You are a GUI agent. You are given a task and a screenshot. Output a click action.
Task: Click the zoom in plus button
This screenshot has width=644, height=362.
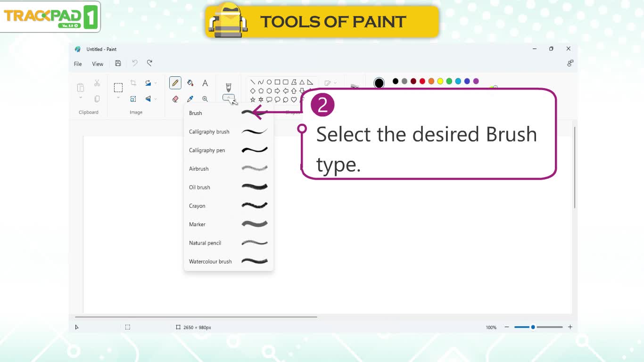570,327
